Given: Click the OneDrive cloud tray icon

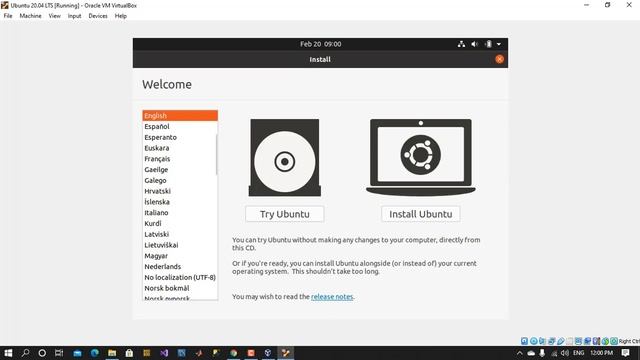Looking at the screenshot, I should click(531, 353).
